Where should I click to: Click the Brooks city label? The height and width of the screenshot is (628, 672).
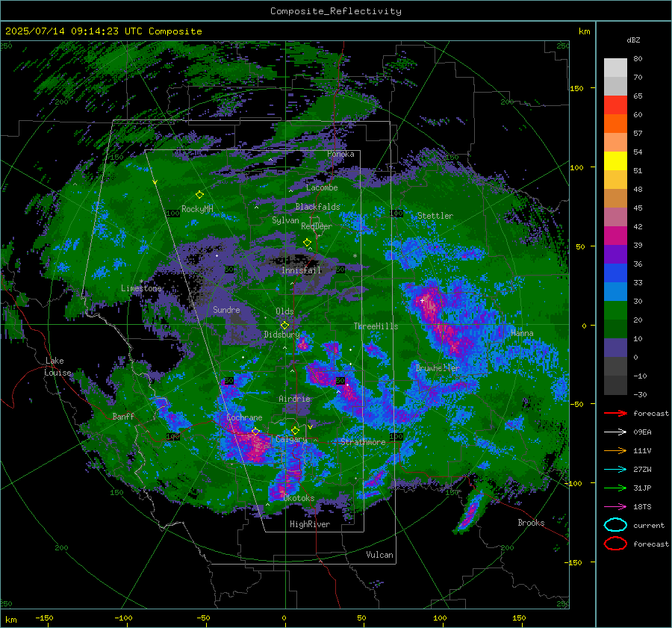coord(531,523)
